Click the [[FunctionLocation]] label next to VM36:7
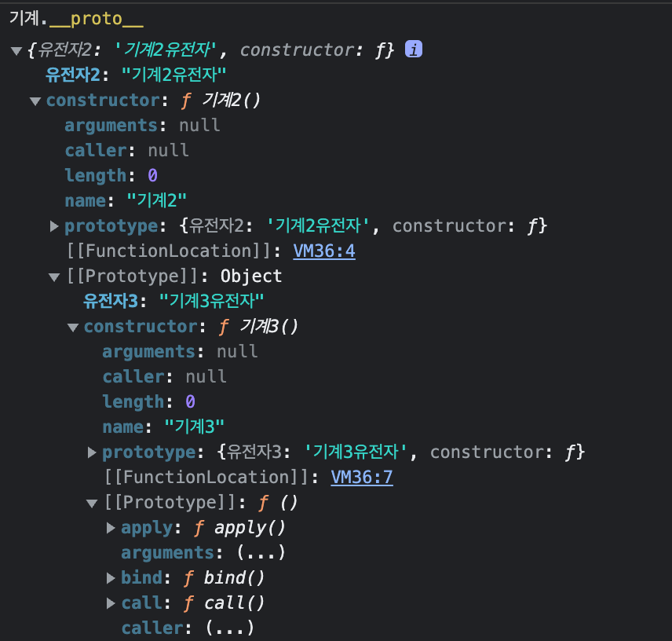 pyautogui.click(x=207, y=477)
